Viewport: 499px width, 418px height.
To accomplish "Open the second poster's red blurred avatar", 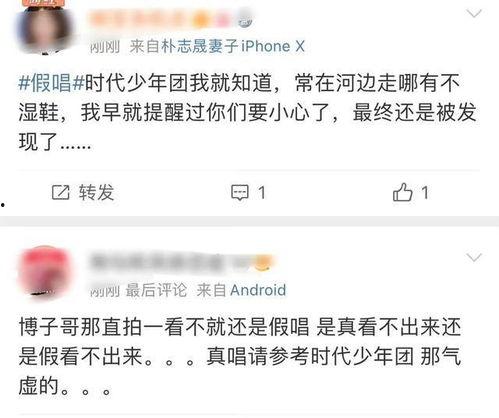I will click(45, 271).
